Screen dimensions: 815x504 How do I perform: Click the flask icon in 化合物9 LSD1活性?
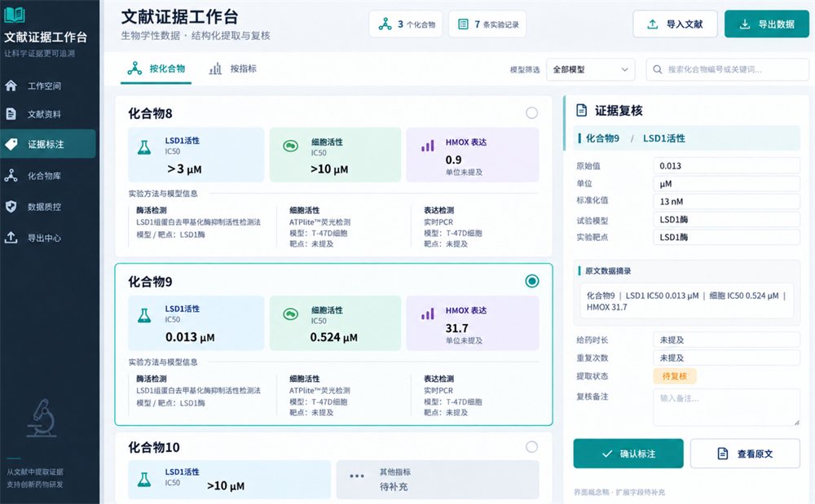(x=144, y=316)
